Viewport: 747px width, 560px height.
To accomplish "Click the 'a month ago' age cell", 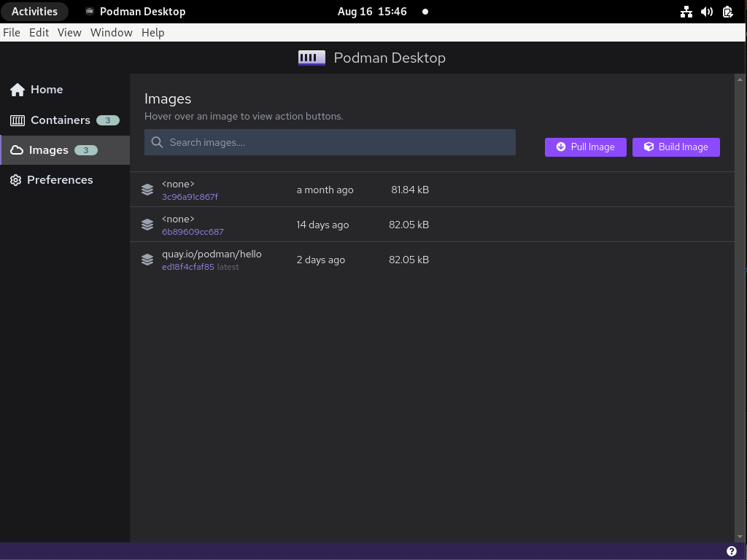I will [x=325, y=190].
